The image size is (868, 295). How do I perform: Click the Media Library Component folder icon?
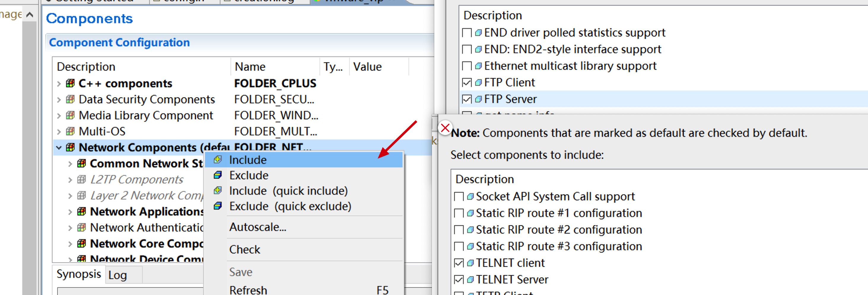click(x=70, y=115)
